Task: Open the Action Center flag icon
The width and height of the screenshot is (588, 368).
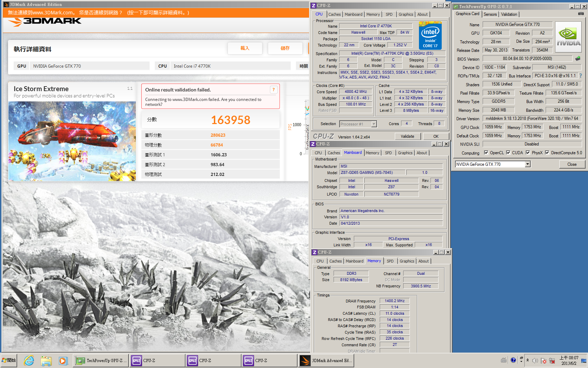Action: coord(544,361)
